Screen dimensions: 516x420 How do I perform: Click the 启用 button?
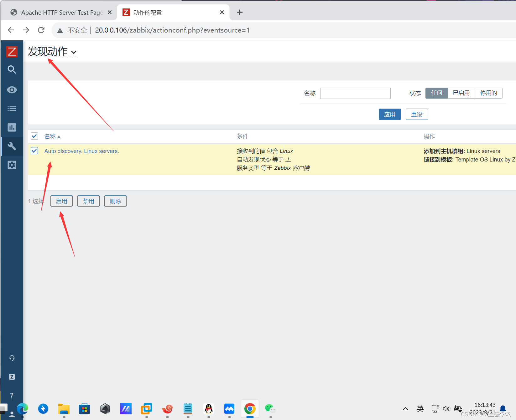(x=61, y=201)
